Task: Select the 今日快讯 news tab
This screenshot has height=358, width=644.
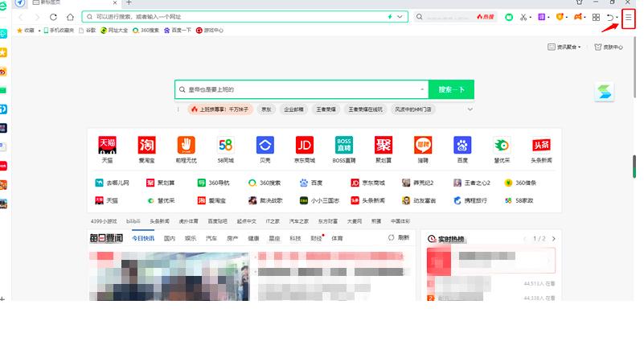Action: 143,238
